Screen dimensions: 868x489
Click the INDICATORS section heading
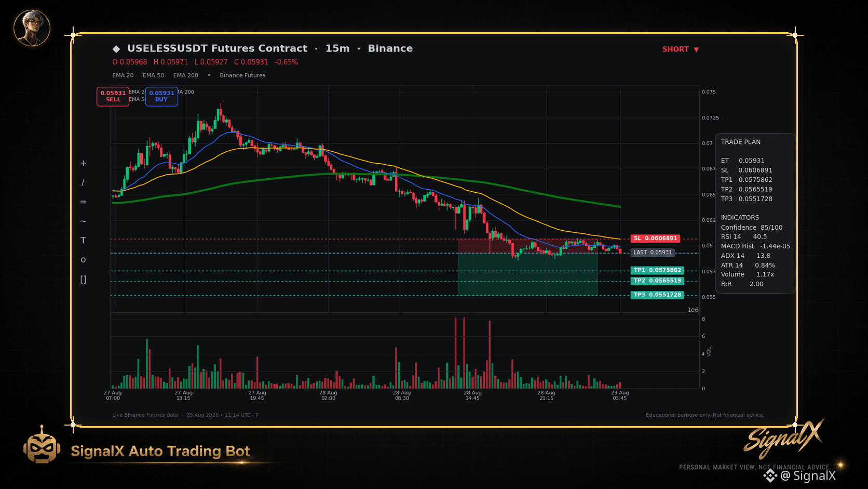pyautogui.click(x=740, y=218)
